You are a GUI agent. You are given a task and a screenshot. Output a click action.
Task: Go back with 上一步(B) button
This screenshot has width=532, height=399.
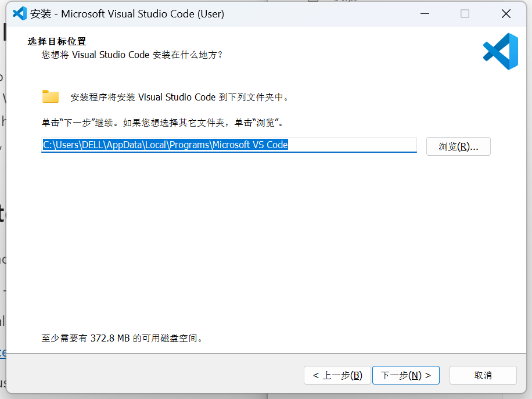[x=337, y=375]
